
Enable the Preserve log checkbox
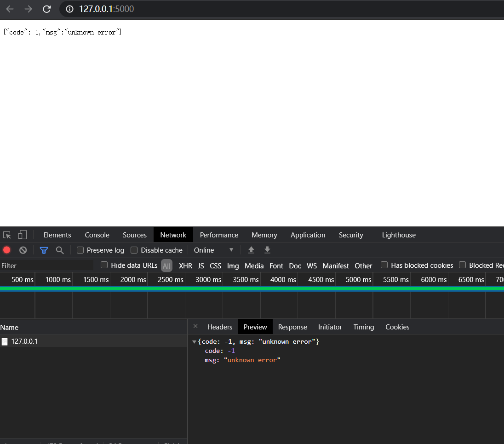tap(80, 250)
